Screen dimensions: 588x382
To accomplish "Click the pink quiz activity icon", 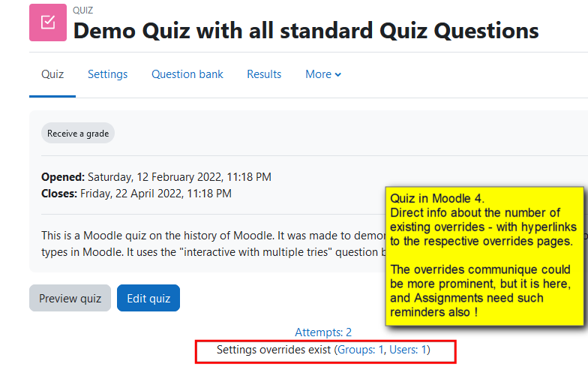I will [x=48, y=23].
